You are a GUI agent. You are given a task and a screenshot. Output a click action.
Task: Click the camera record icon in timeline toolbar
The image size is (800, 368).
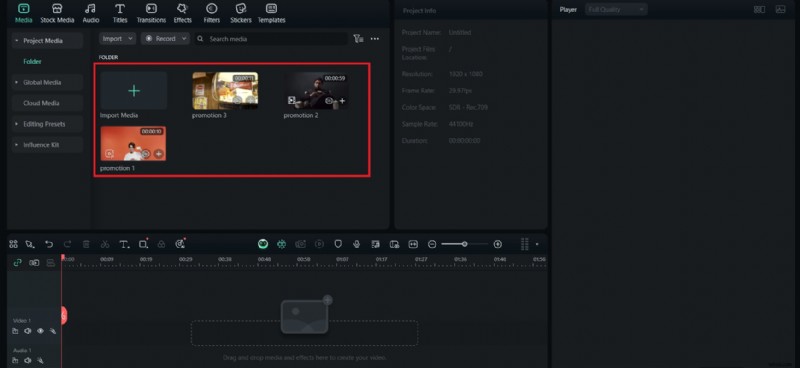coord(301,244)
